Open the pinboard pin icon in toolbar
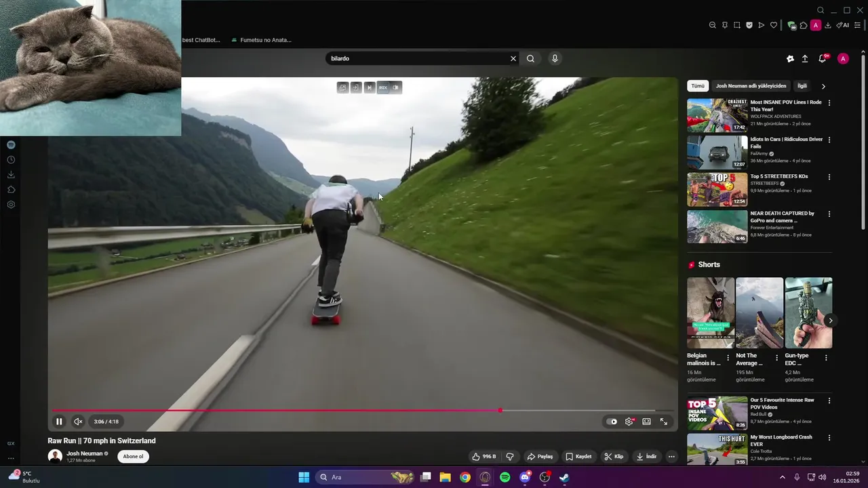This screenshot has width=868, height=488. point(725,25)
